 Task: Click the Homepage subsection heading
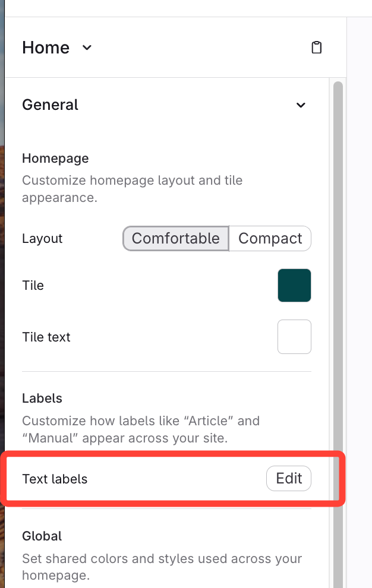[55, 159]
